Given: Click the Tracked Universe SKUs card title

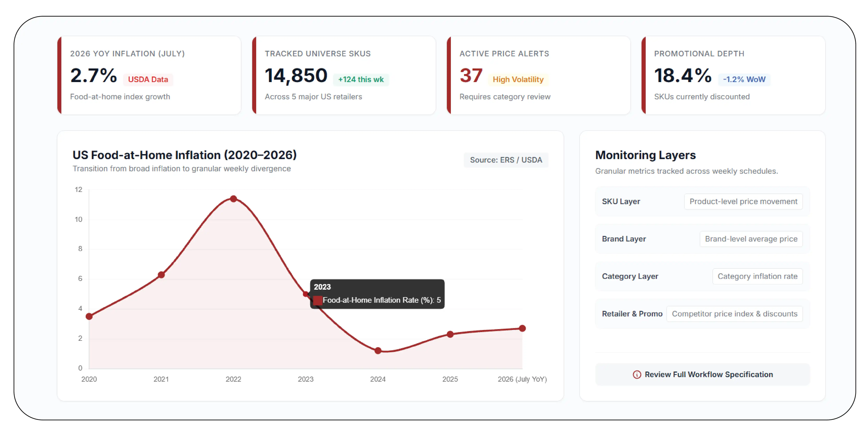Looking at the screenshot, I should point(318,54).
